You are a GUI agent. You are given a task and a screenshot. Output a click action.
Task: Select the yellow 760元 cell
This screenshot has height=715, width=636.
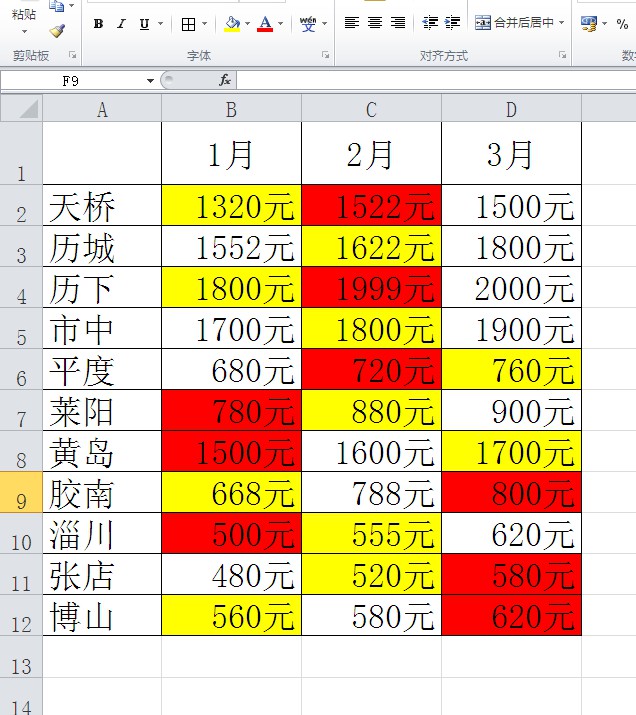click(511, 369)
